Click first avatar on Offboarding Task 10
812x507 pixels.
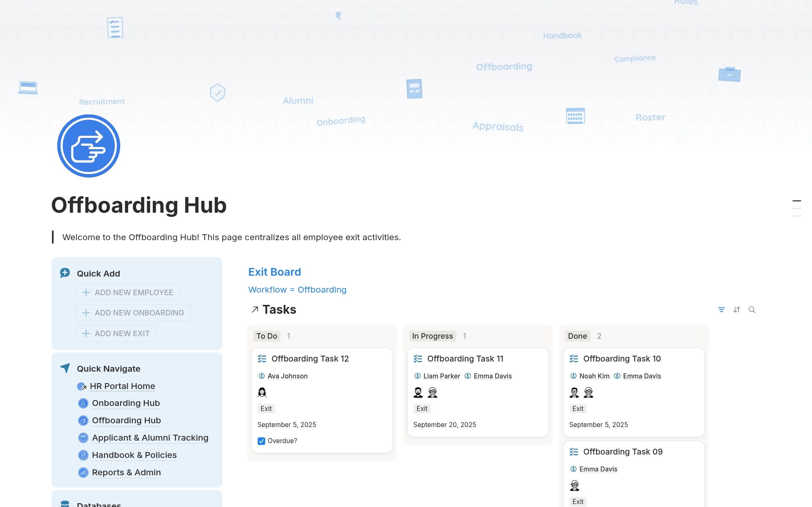pos(574,392)
